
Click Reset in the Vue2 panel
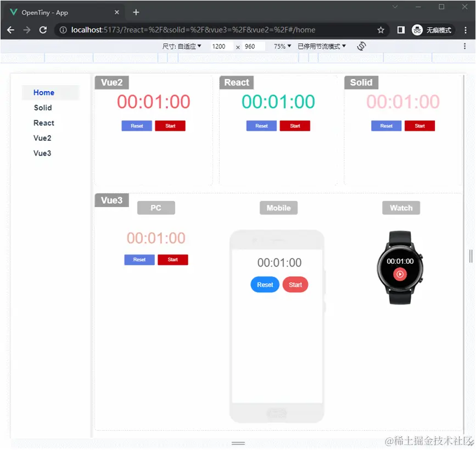click(x=137, y=126)
